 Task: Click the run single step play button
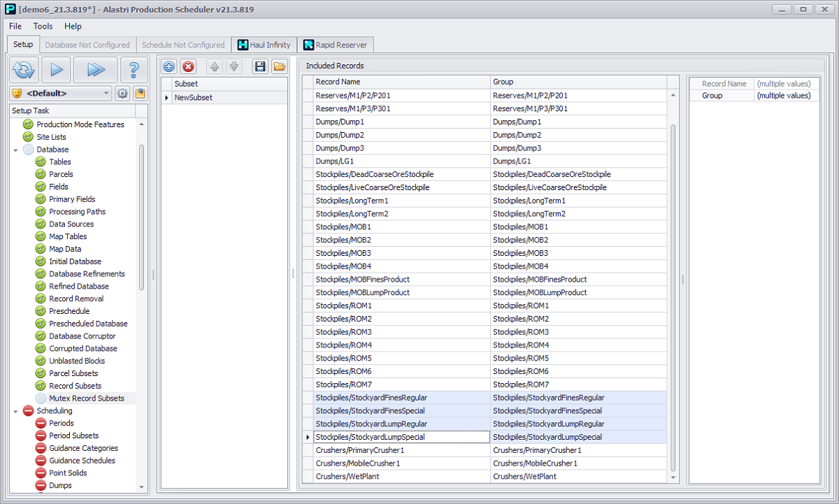[x=56, y=69]
